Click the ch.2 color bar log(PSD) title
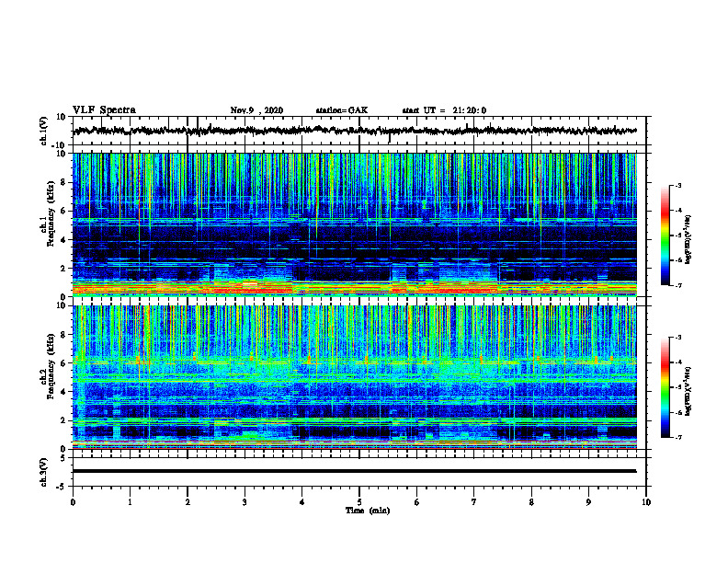This screenshot has width=728, height=563. pyautogui.click(x=688, y=391)
